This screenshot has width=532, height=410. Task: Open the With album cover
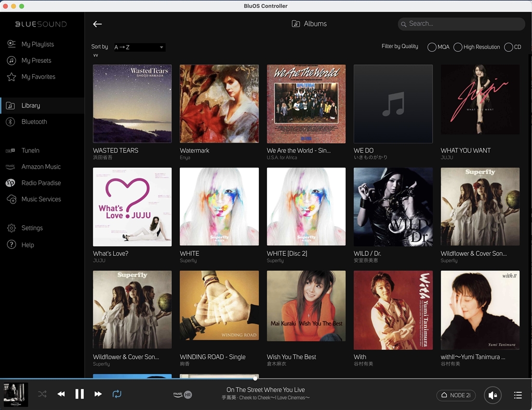(393, 310)
